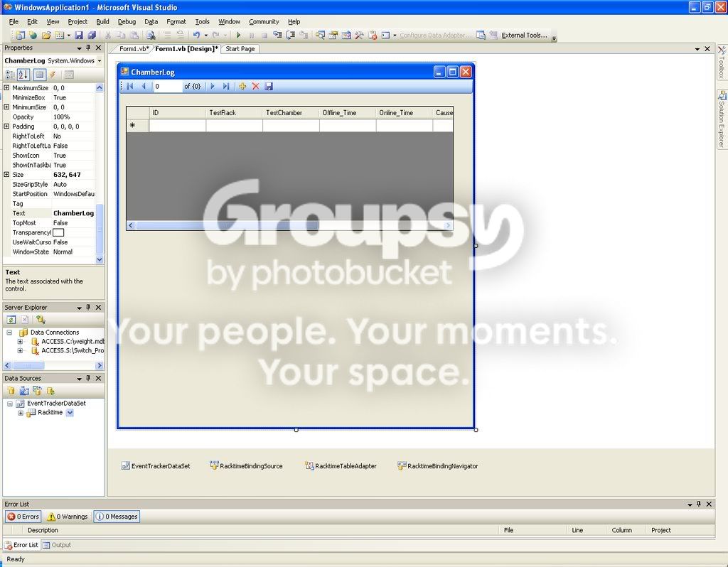Pin the Properties panel with the pushpin icon

tap(88, 48)
